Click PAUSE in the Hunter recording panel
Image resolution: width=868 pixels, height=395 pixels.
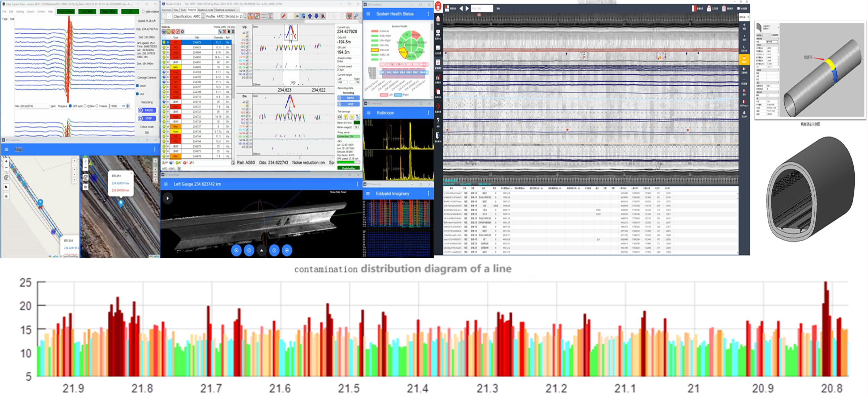click(x=348, y=98)
